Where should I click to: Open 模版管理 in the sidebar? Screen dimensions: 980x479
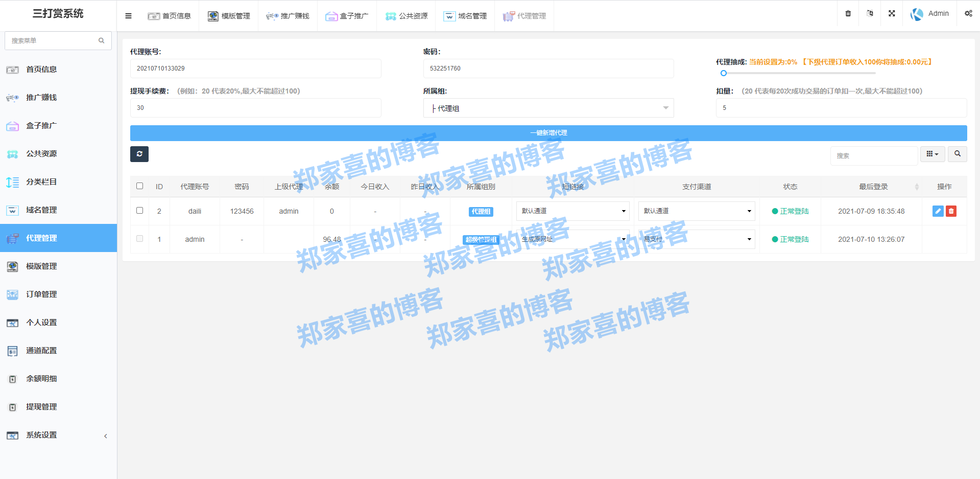[x=58, y=266]
